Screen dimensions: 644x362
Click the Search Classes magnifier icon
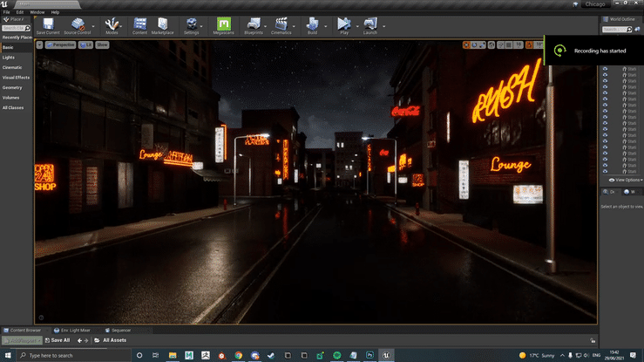click(x=28, y=28)
